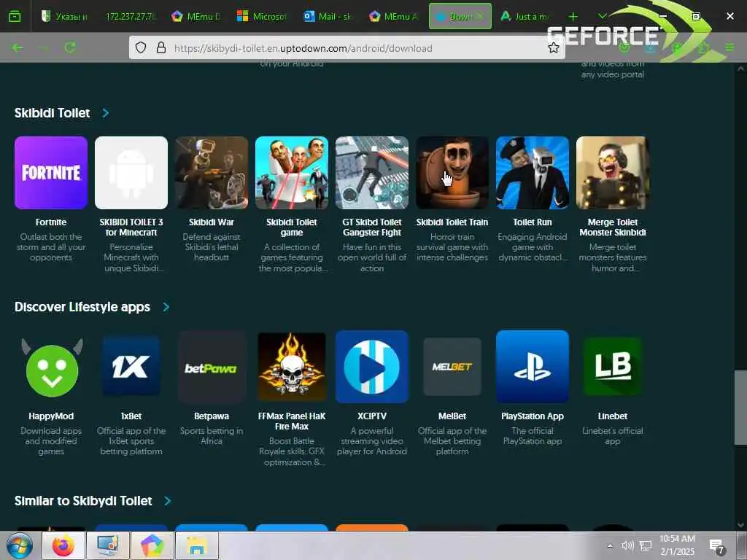Open the 1xBet app icon
The height and width of the screenshot is (560, 747).
[x=131, y=367]
